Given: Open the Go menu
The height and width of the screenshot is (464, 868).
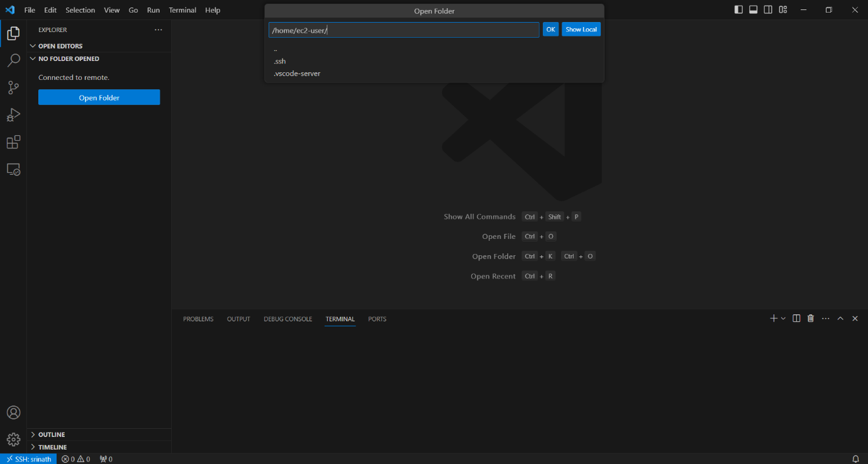Looking at the screenshot, I should click(x=133, y=10).
